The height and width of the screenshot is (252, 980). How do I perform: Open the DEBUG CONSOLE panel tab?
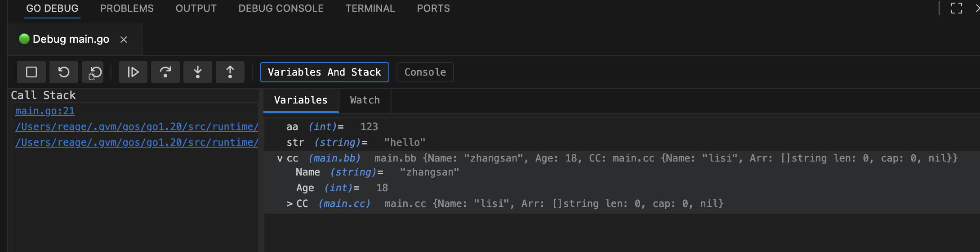[x=281, y=9]
